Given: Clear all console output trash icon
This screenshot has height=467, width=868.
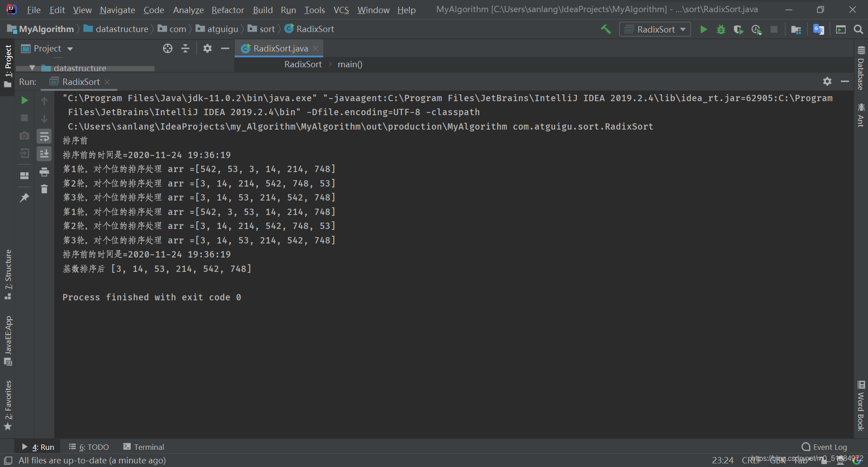Looking at the screenshot, I should (x=44, y=189).
